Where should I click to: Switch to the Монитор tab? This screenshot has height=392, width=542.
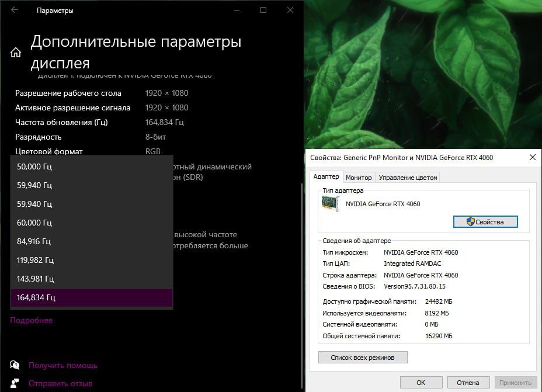tap(359, 178)
